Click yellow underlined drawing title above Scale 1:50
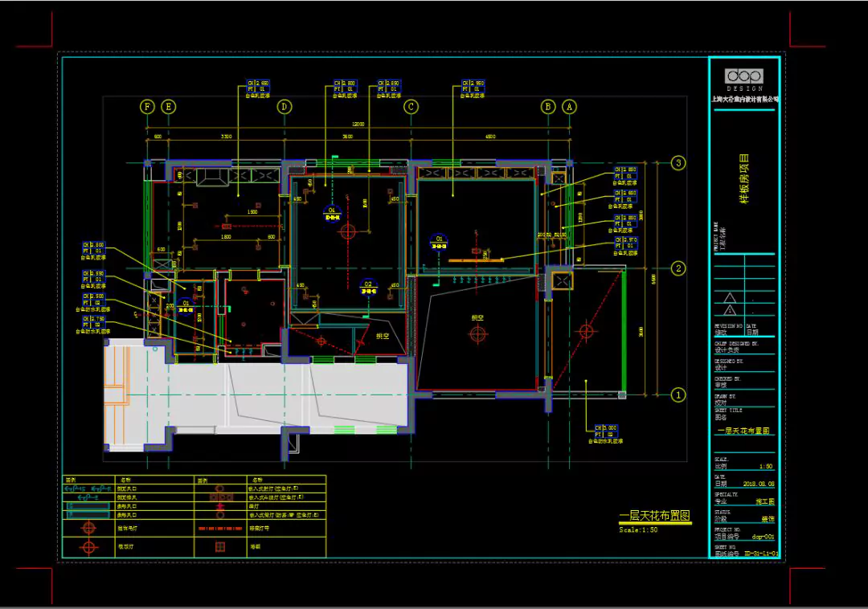This screenshot has width=868, height=609. click(x=654, y=517)
